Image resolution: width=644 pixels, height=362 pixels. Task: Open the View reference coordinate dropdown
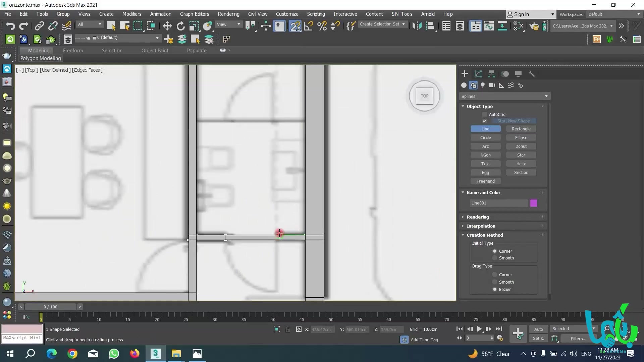click(228, 24)
